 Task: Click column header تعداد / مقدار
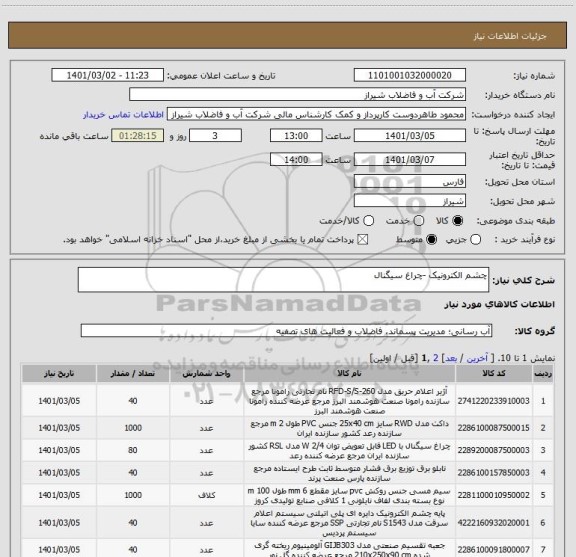tap(133, 373)
